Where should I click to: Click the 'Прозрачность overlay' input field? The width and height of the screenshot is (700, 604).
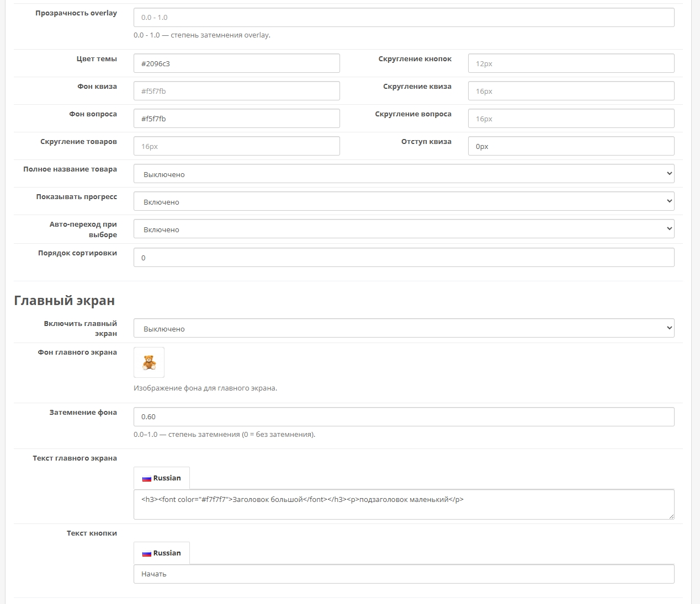(404, 18)
